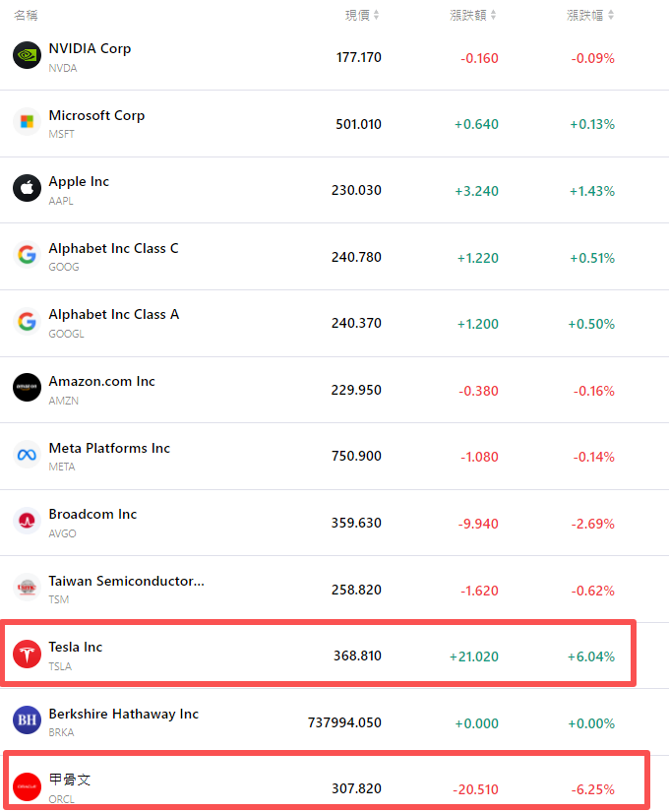Open the Microsoft Corp stock name
Viewport: 669px width, 812px height.
pyautogui.click(x=96, y=115)
